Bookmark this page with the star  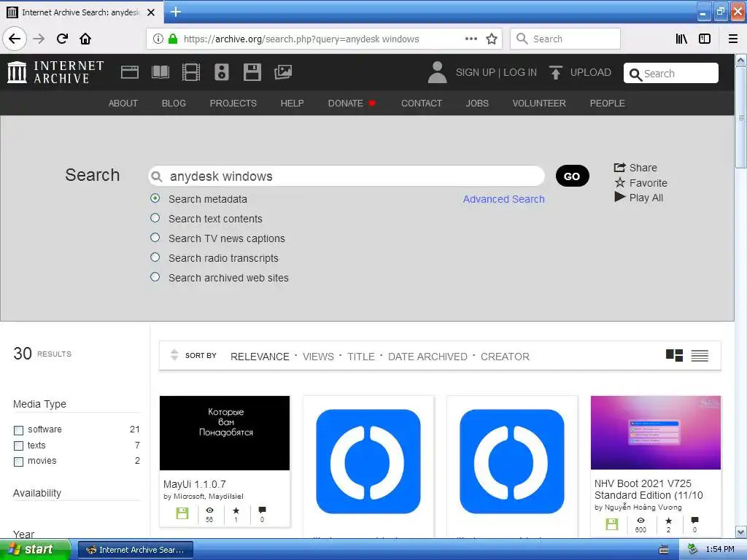[x=492, y=39]
